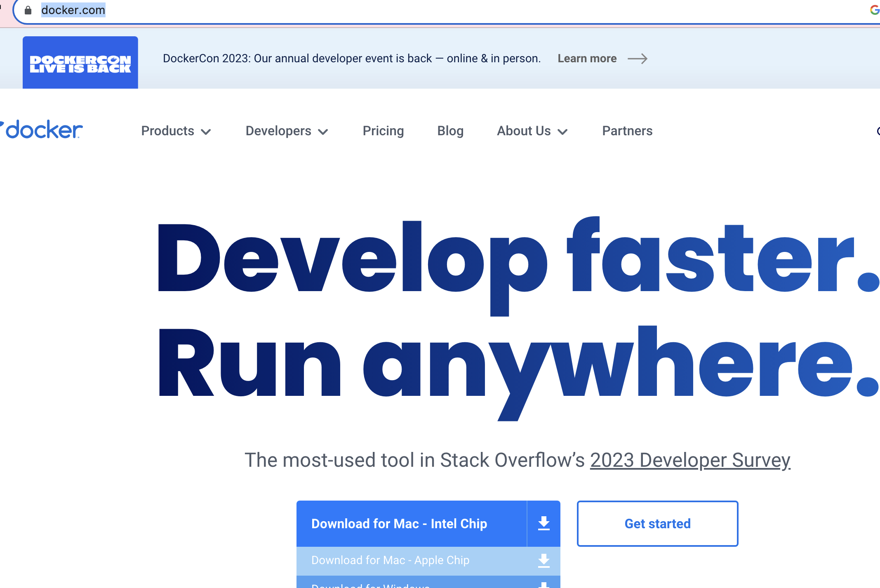Open the 2023 Developer Survey link

pos(690,460)
